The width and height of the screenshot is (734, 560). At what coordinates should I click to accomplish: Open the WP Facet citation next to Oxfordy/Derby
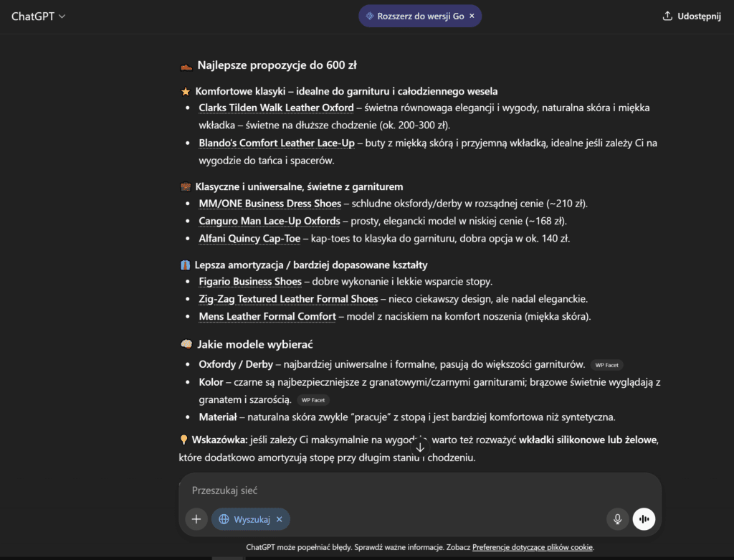pos(606,365)
